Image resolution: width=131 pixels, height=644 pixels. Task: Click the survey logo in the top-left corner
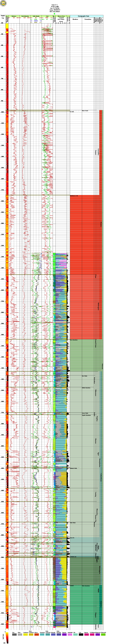(x=3, y=3)
